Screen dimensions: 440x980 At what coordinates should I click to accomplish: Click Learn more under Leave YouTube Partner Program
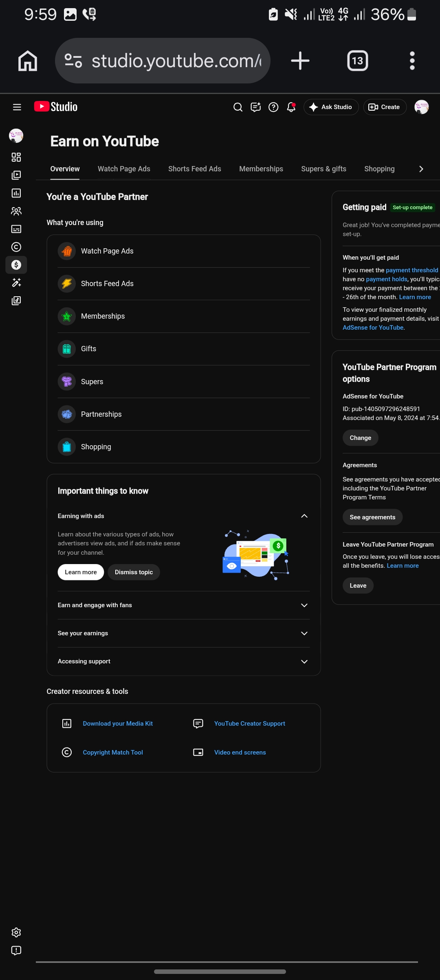(403, 566)
